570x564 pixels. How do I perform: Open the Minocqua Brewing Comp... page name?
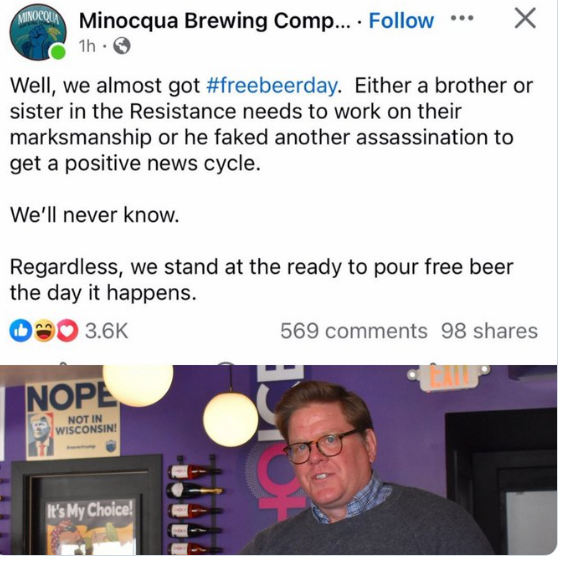pos(215,21)
